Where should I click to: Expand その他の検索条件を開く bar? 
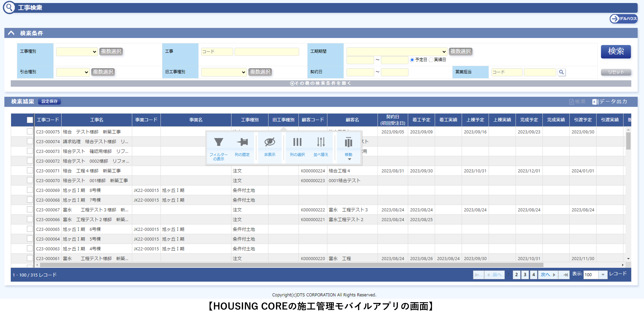click(x=321, y=83)
